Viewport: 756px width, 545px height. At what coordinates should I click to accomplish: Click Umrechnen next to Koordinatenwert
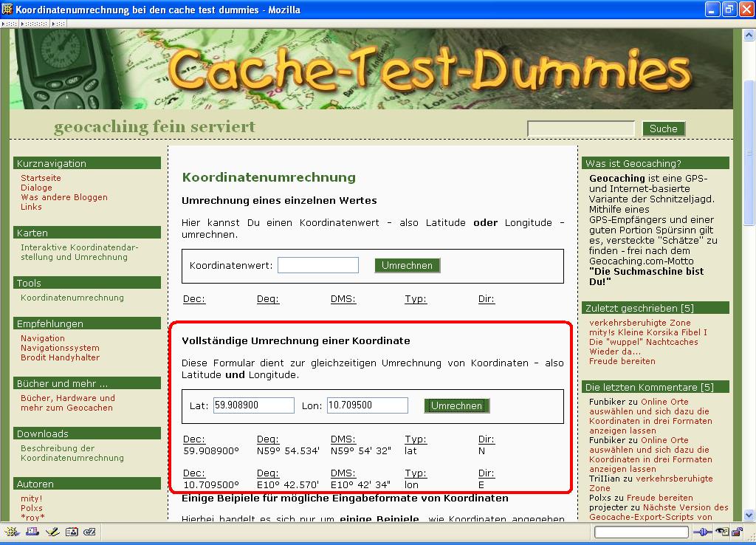[407, 265]
